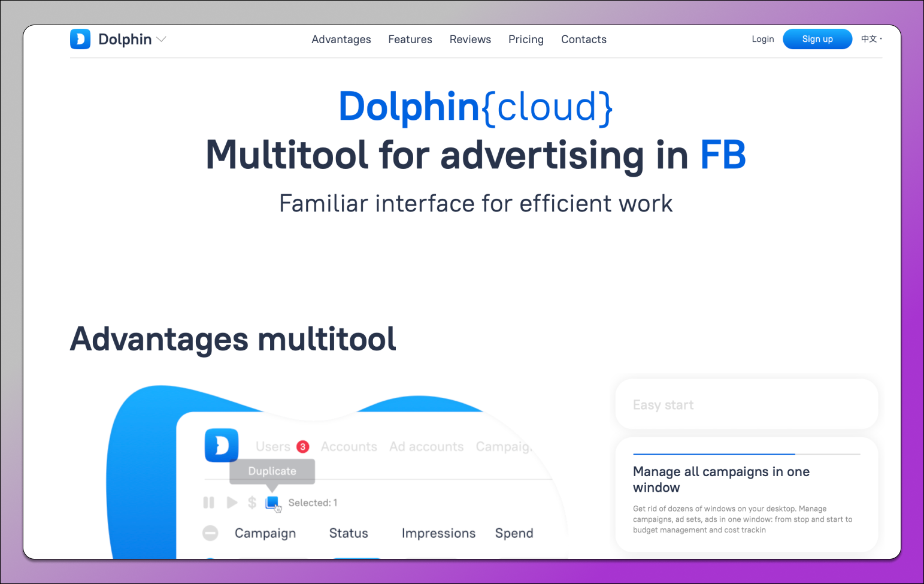The width and height of the screenshot is (924, 584).
Task: Go to the Features section
Action: (x=410, y=40)
